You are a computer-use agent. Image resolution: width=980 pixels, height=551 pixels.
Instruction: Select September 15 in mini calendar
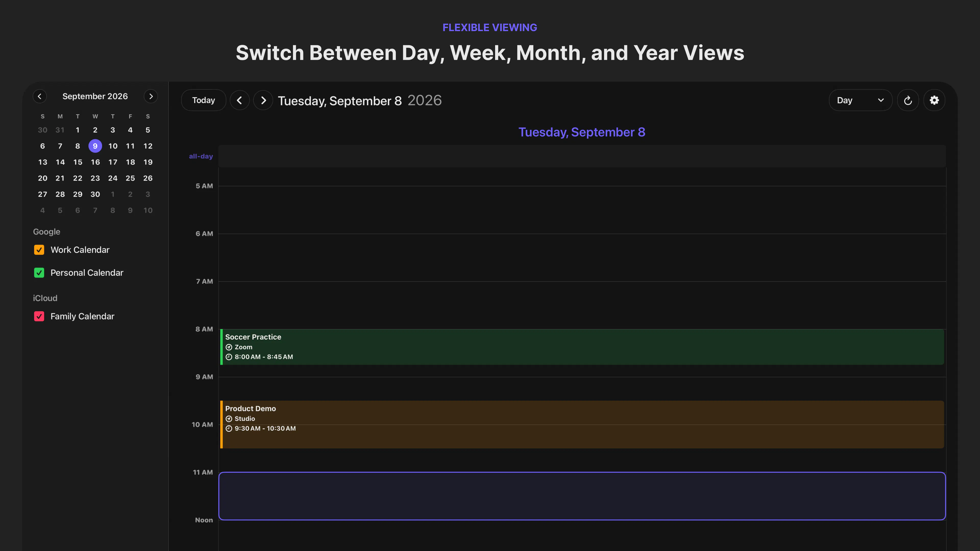pos(78,162)
